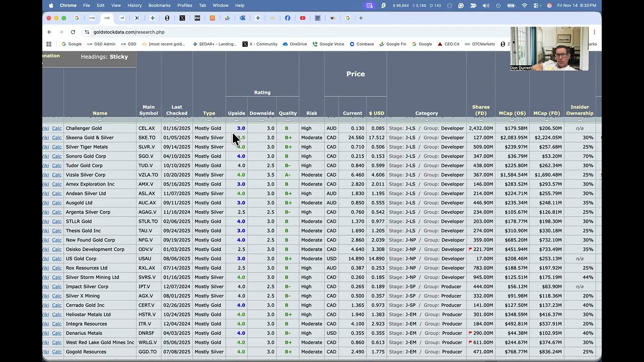
Task: Open the Wi-Fi status icon
Action: [x=525, y=5]
